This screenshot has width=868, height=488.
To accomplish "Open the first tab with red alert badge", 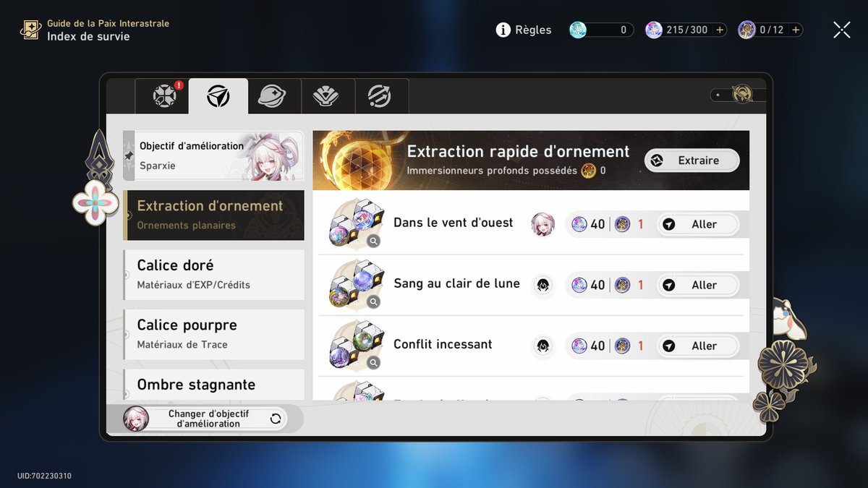I will click(x=164, y=96).
